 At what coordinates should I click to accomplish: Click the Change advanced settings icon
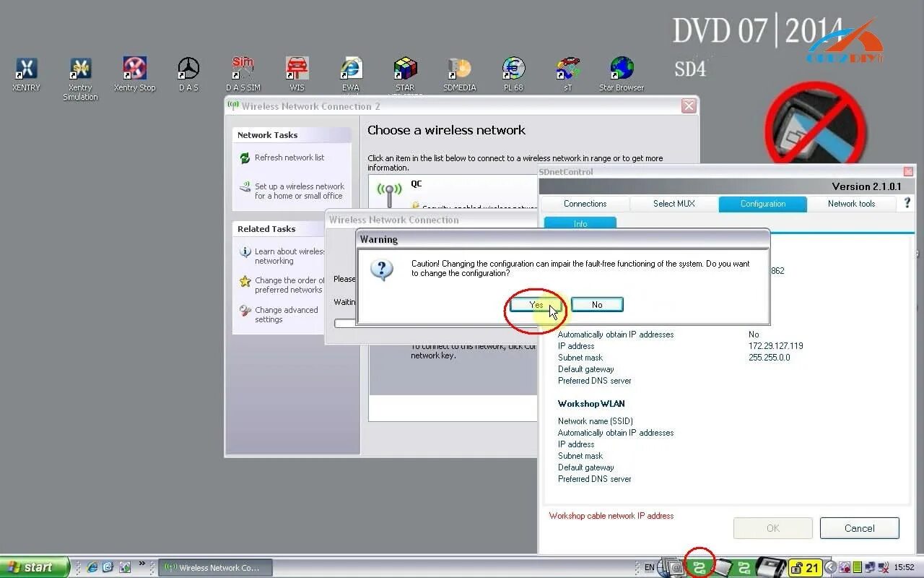click(x=245, y=311)
